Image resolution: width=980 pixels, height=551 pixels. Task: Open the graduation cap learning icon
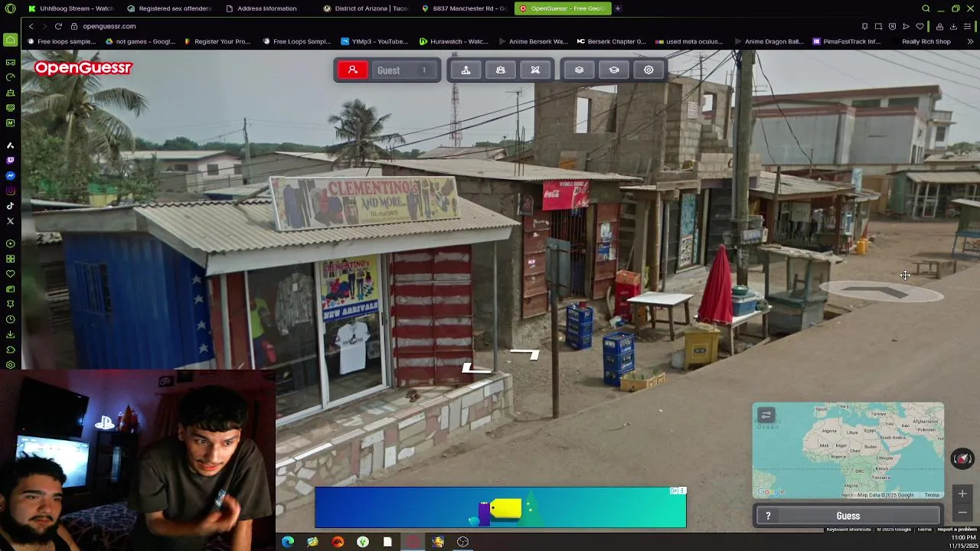pos(614,70)
